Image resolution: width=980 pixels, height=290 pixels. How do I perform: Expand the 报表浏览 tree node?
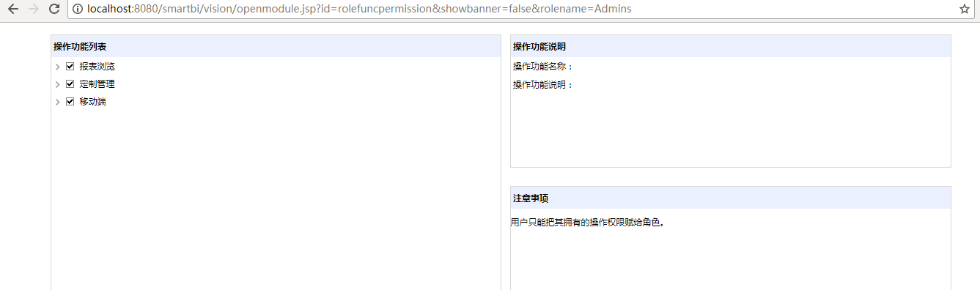(58, 67)
